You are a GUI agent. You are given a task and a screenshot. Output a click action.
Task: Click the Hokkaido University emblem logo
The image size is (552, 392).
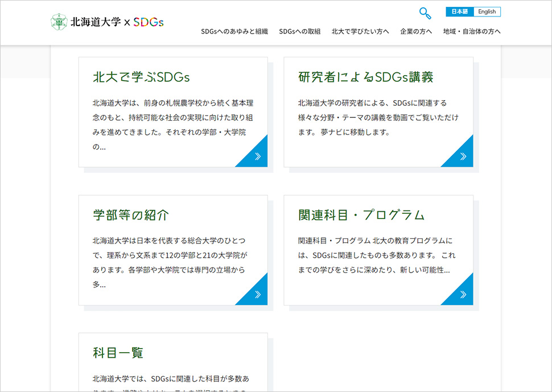59,22
